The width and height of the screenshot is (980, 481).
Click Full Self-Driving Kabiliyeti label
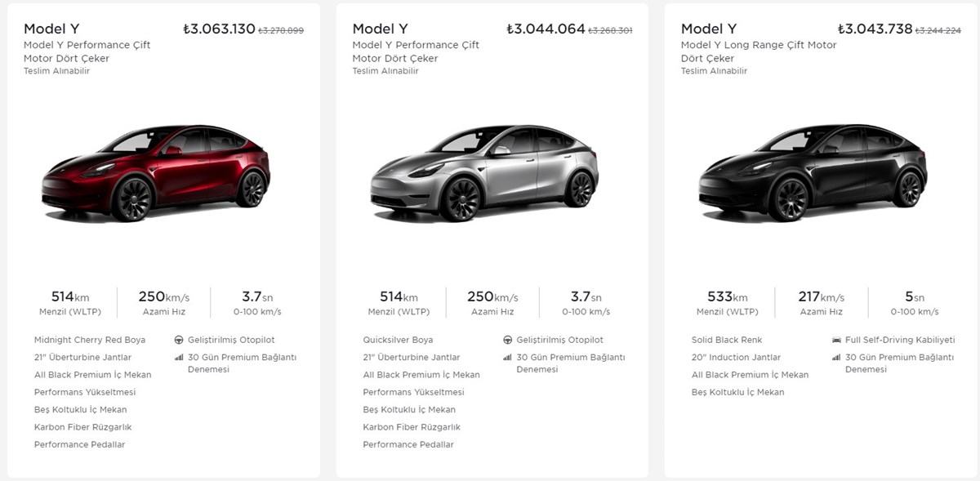900,340
